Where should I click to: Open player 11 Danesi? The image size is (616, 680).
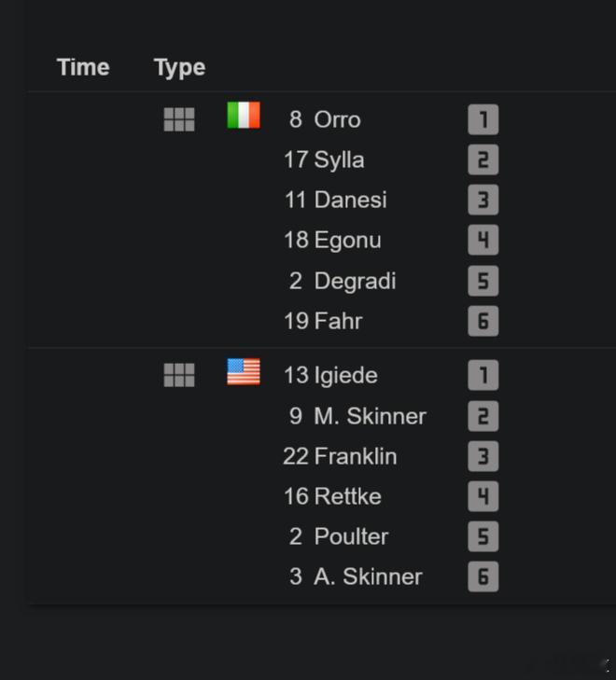tap(335, 200)
